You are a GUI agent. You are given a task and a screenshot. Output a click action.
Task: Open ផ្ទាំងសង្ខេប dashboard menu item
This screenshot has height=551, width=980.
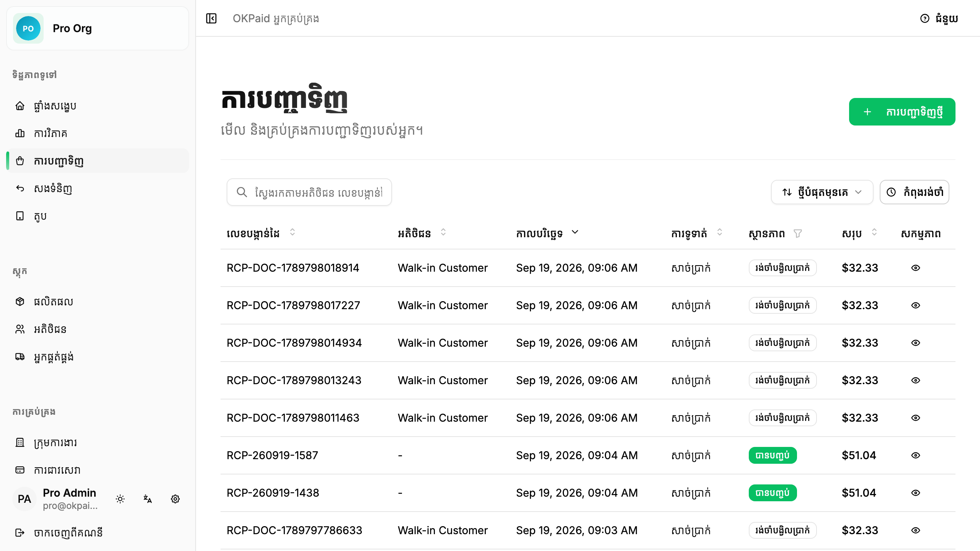click(98, 106)
